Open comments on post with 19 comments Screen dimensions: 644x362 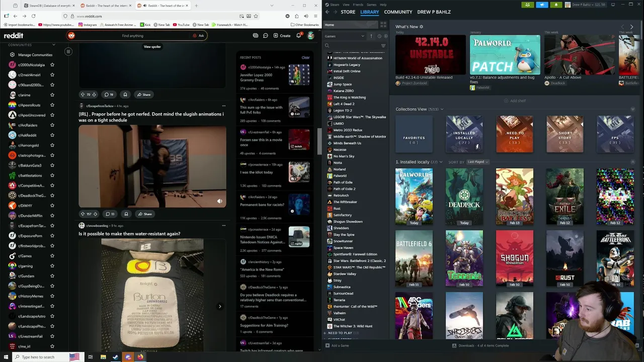109,95
